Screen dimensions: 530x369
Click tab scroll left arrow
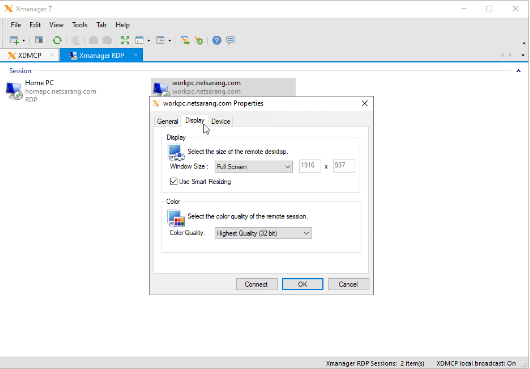(x=502, y=55)
